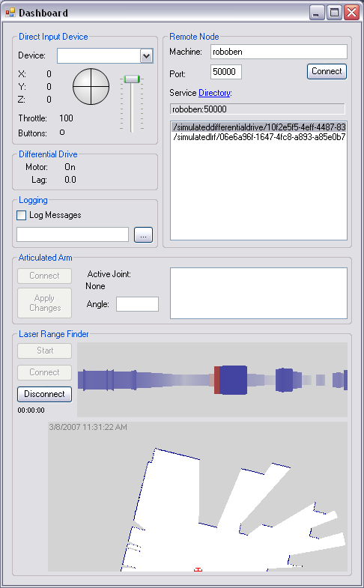Select the simulateddifferentialdrive service entry
The width and height of the screenshot is (364, 588).
coord(259,127)
